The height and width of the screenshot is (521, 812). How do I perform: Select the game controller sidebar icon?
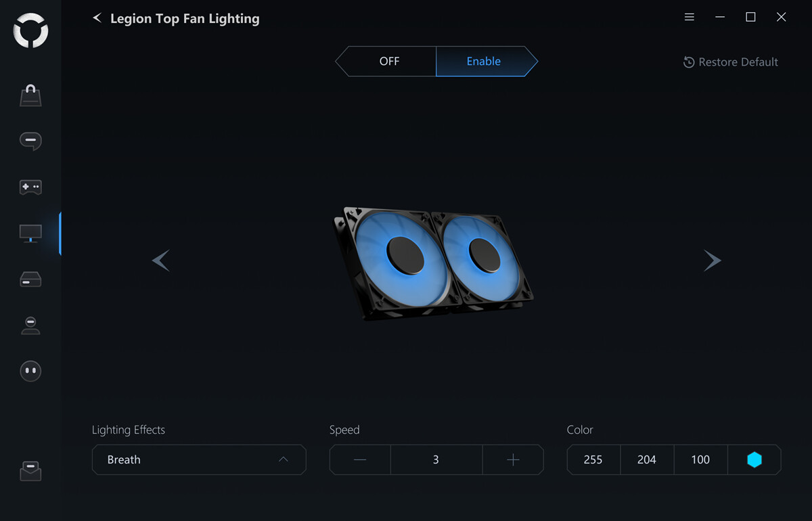coord(30,187)
